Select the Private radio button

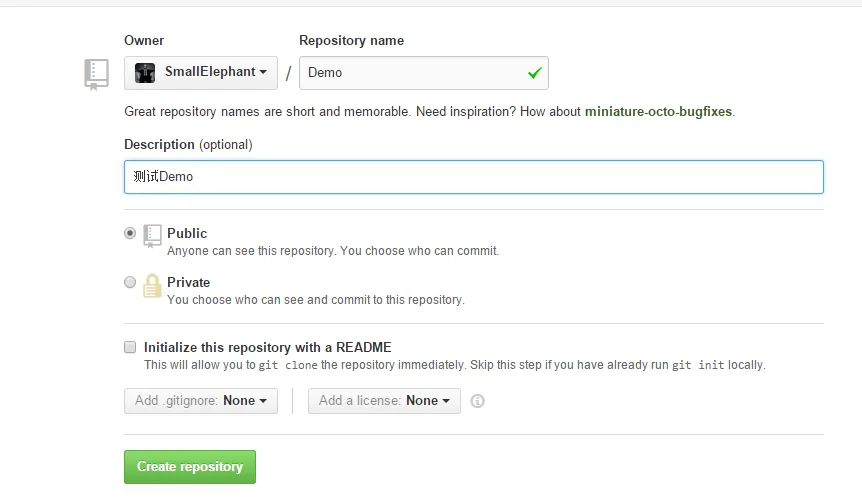coord(130,283)
